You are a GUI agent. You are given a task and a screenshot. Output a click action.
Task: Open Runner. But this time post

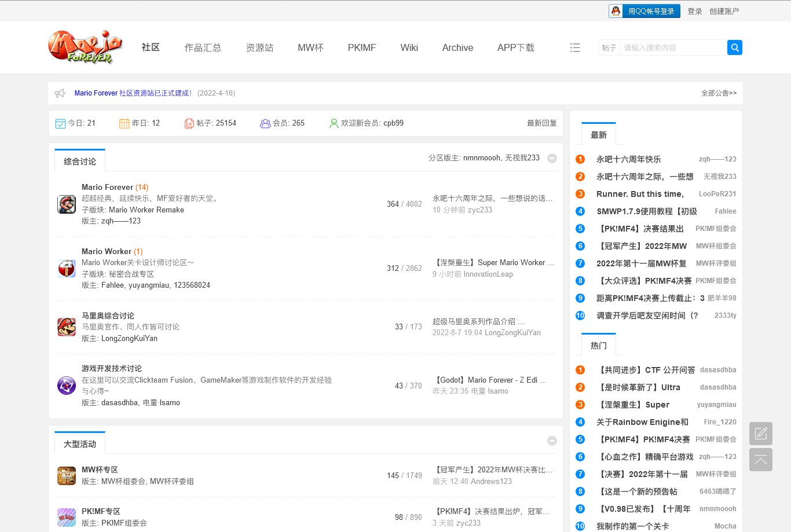pos(640,194)
